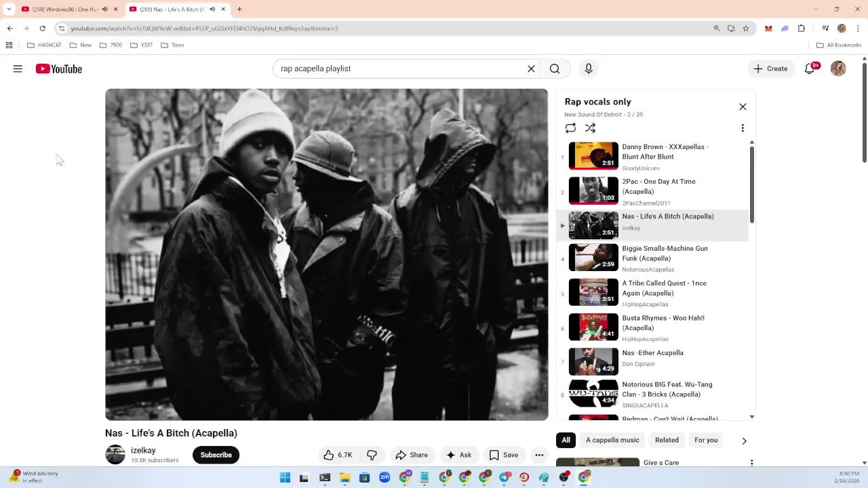Open Chrome three-dot menu

pyautogui.click(x=859, y=28)
